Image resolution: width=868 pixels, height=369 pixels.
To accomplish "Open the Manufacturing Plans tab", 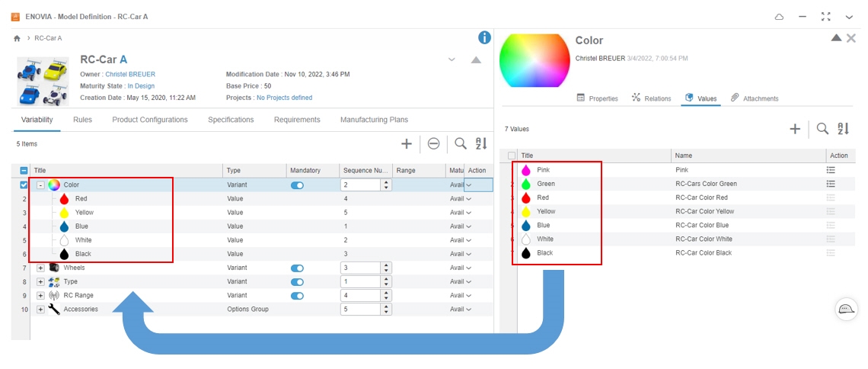I will click(x=374, y=120).
